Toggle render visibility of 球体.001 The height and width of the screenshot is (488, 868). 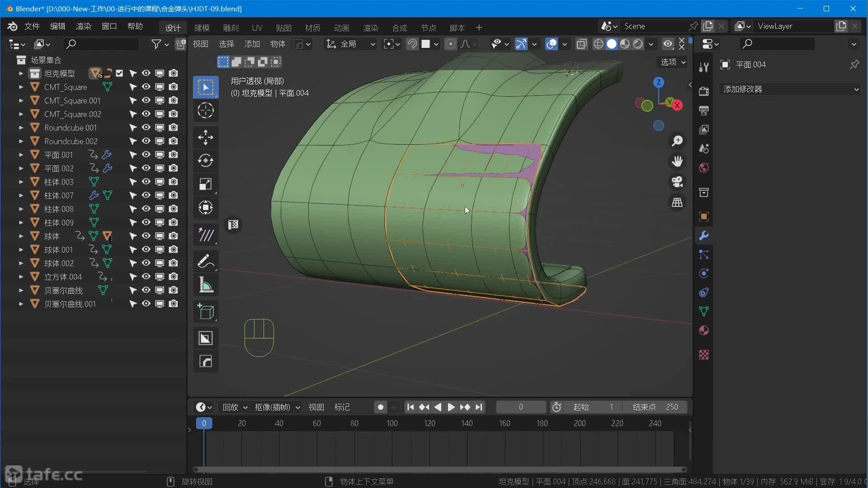(x=173, y=249)
